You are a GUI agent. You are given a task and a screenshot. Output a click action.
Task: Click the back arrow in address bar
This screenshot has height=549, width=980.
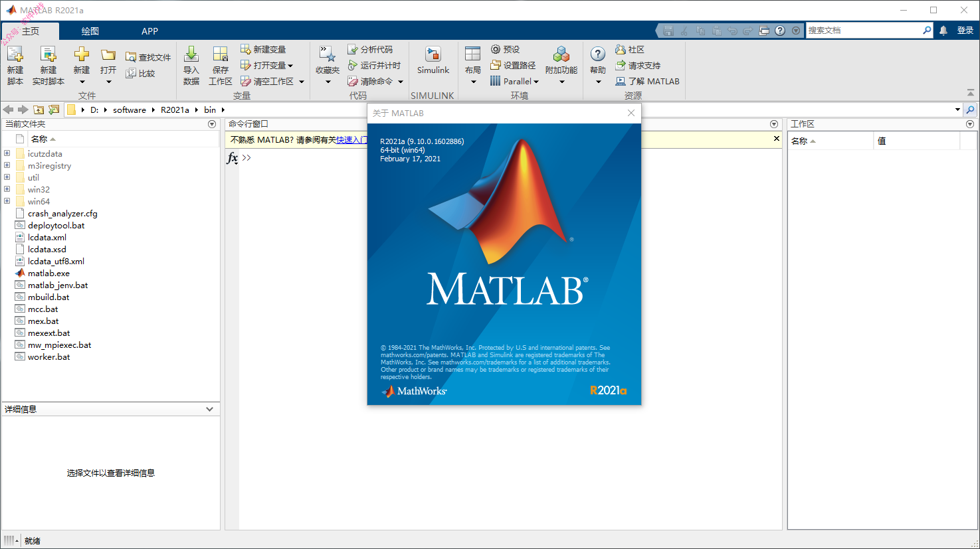(x=8, y=110)
